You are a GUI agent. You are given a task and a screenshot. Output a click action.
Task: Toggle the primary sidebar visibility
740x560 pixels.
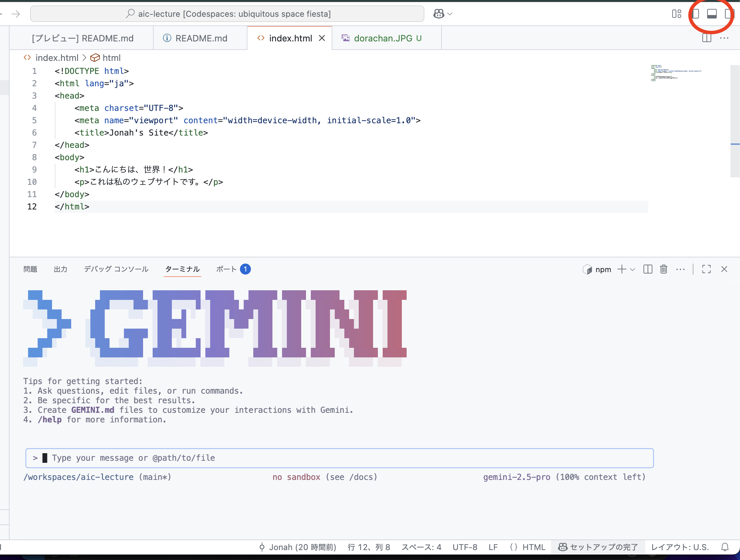[x=696, y=14]
